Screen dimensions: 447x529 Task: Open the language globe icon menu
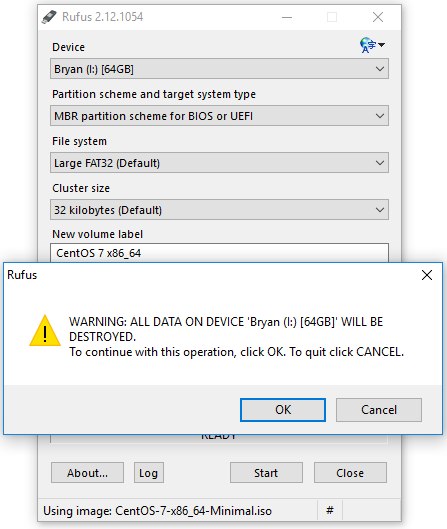pyautogui.click(x=372, y=45)
